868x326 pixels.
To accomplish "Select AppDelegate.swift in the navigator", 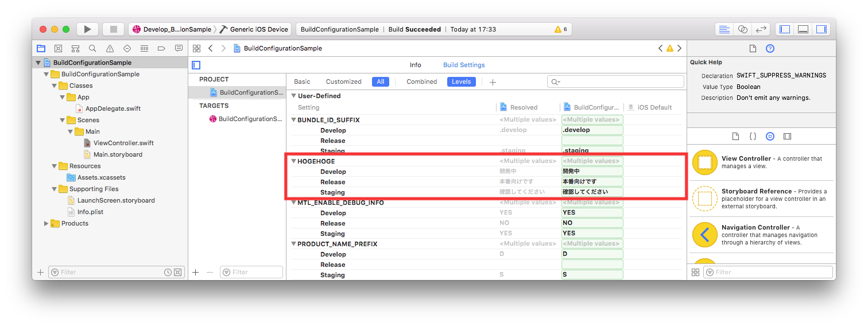I will click(x=113, y=108).
